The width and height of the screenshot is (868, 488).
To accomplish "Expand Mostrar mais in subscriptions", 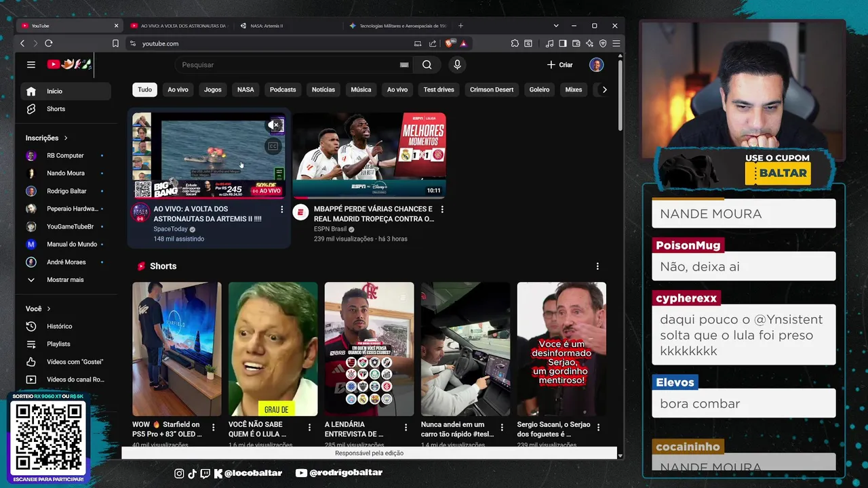I will (65, 280).
